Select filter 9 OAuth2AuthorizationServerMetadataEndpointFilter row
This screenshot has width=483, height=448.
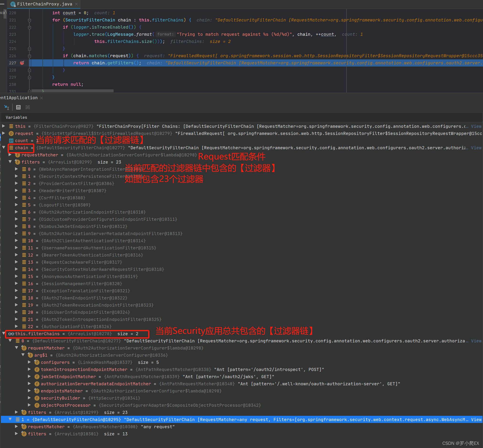tap(242, 233)
